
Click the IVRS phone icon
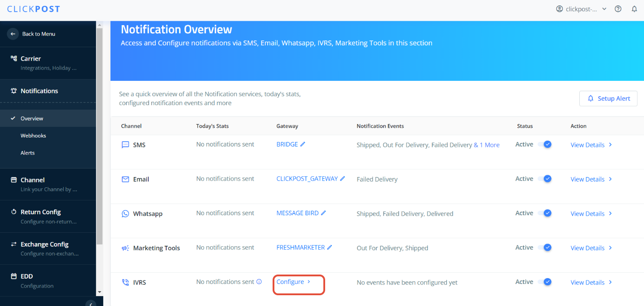[x=125, y=283]
